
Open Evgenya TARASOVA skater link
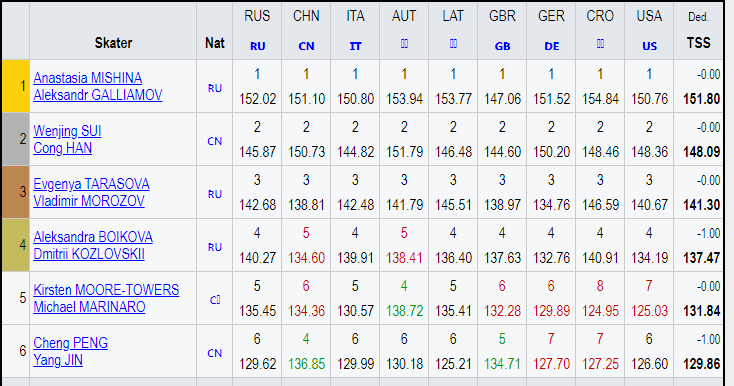click(x=91, y=184)
